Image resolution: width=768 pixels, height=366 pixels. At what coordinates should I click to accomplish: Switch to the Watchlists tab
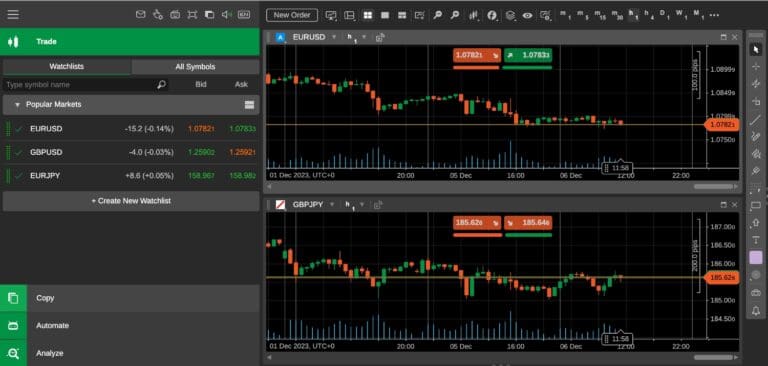tap(67, 67)
